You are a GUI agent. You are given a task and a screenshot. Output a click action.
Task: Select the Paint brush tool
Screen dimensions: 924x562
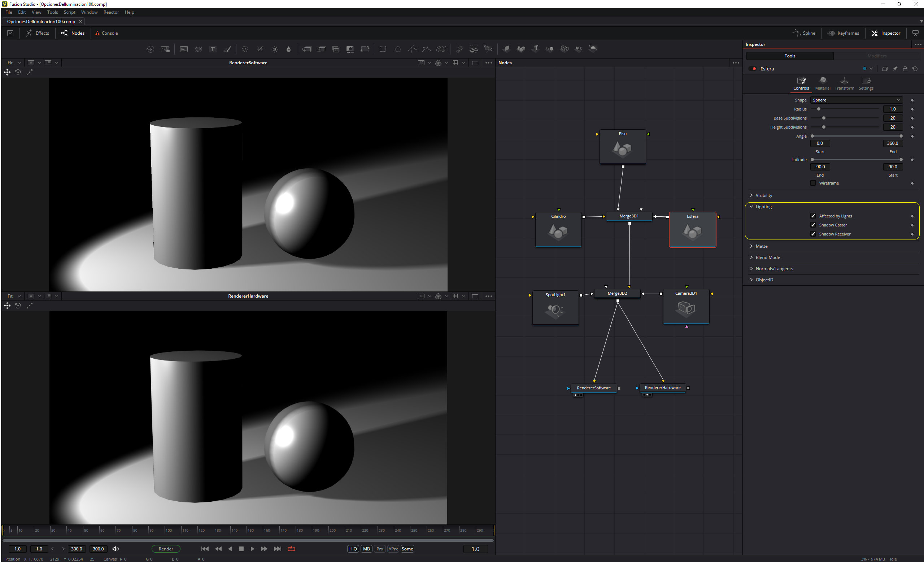(x=227, y=49)
